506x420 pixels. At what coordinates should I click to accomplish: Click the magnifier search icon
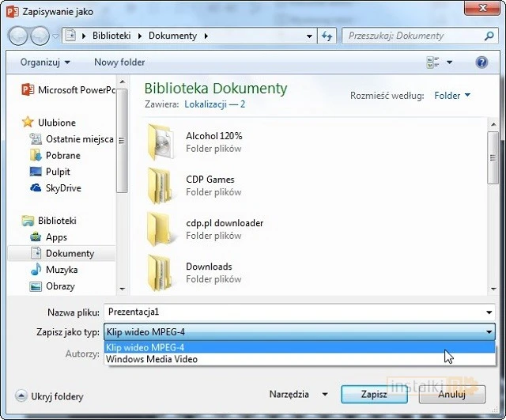(489, 36)
